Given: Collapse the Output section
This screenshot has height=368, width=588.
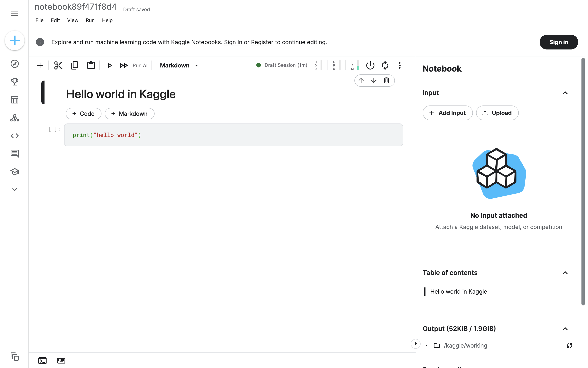Looking at the screenshot, I should 565,329.
